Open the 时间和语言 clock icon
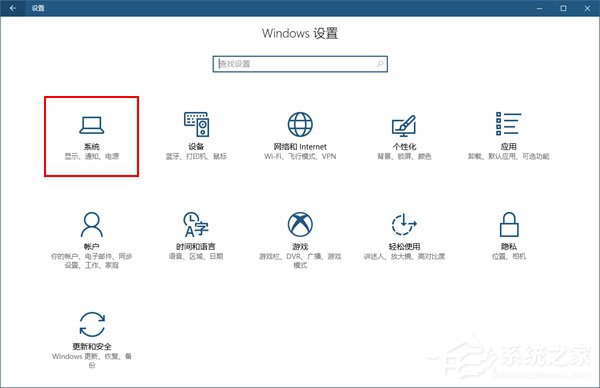Screen dimensions: 600x388 coord(196,225)
